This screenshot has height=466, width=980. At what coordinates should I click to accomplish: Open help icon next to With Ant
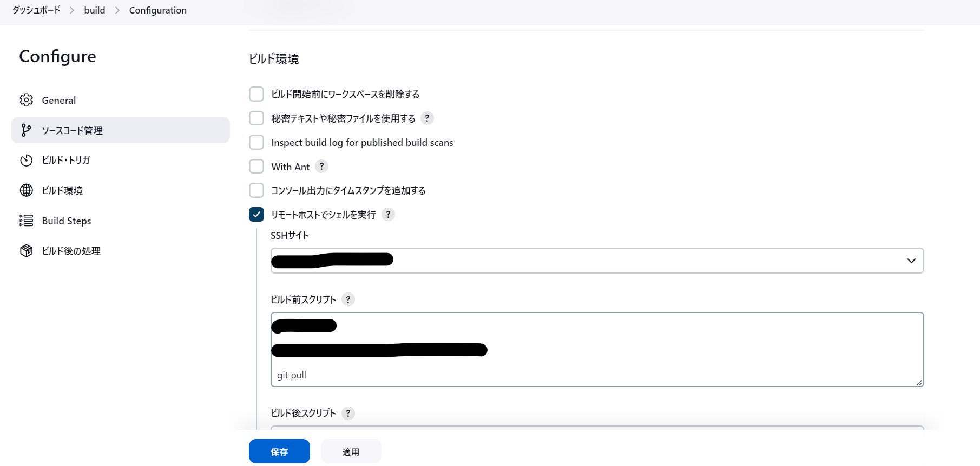(x=321, y=167)
